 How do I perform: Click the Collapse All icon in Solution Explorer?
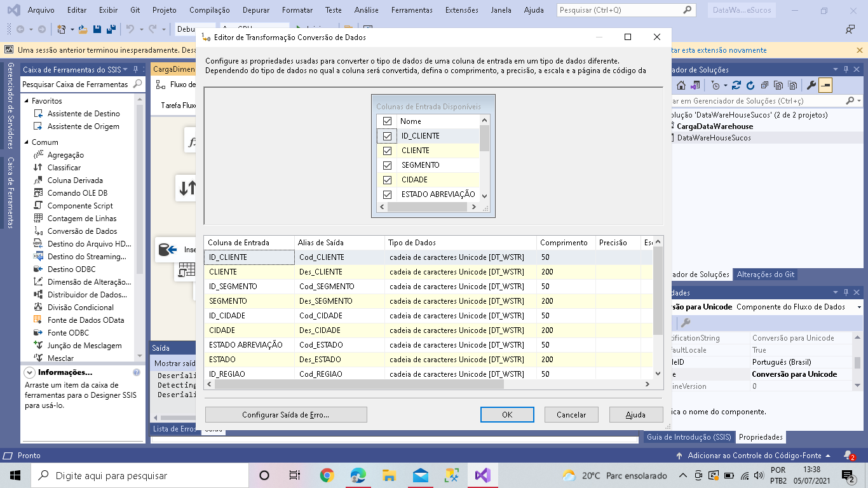pos(764,85)
